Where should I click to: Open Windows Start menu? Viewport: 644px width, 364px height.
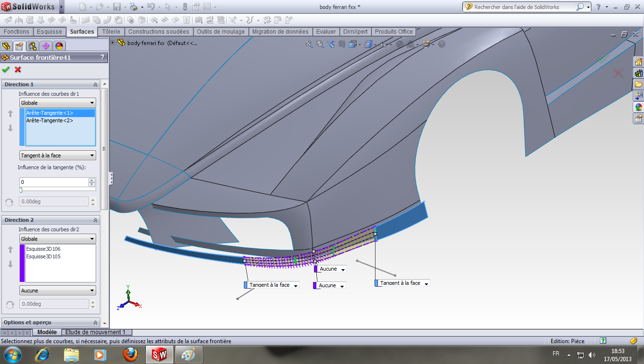12,354
